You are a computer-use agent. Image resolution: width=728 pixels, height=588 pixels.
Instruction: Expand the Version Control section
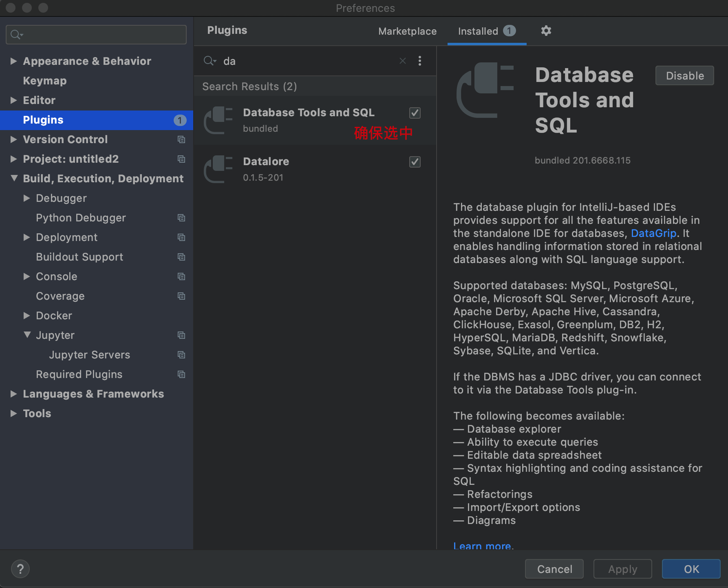[x=13, y=139]
